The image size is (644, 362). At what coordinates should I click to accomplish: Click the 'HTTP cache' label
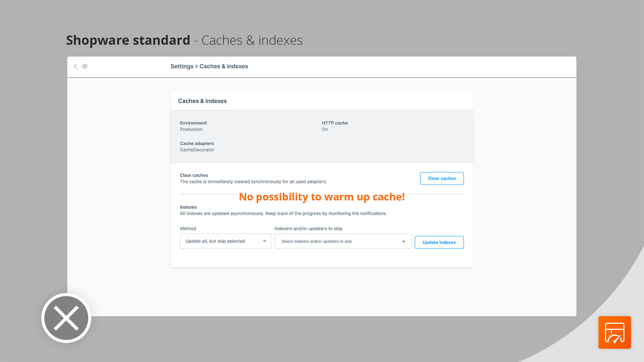coord(335,123)
